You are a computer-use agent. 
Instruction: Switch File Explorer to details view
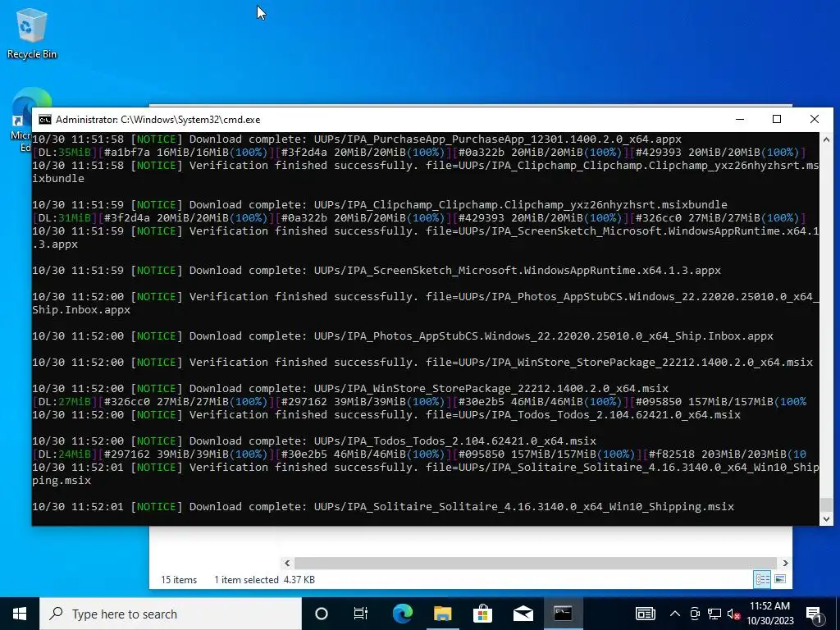[762, 579]
